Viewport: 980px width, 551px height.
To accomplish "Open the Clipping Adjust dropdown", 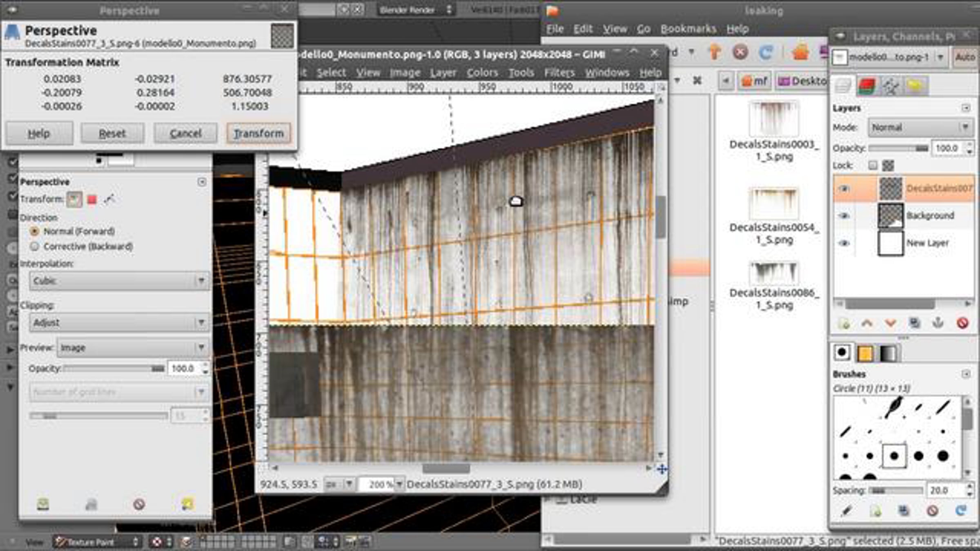I will pos(118,322).
